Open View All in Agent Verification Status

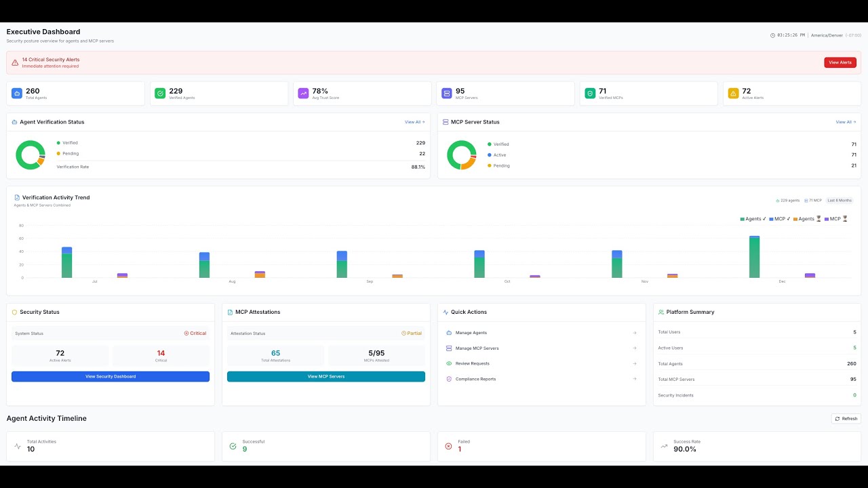[x=414, y=122]
